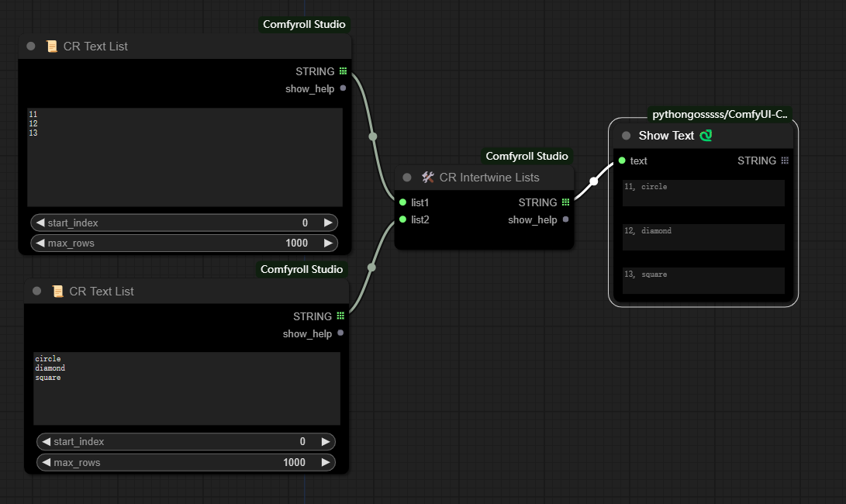The height and width of the screenshot is (504, 846).
Task: Click the STRING output port of CR Intertwine Lists
Action: click(565, 202)
